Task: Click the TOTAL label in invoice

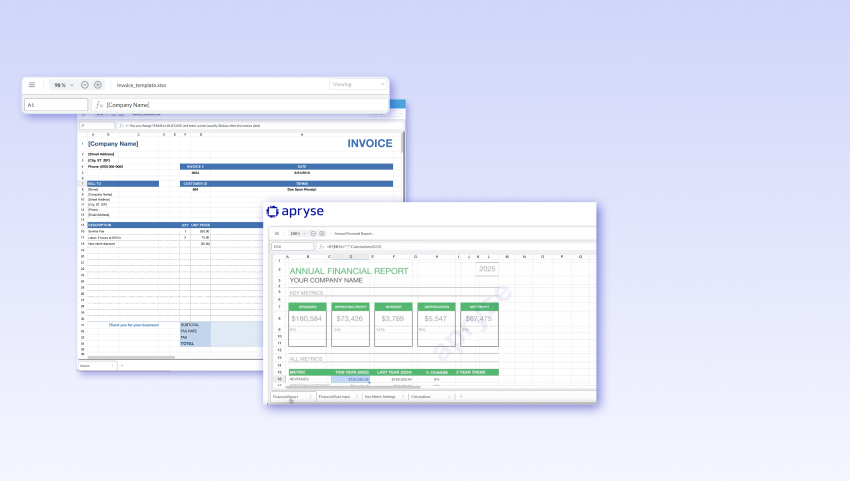Action: [x=187, y=343]
